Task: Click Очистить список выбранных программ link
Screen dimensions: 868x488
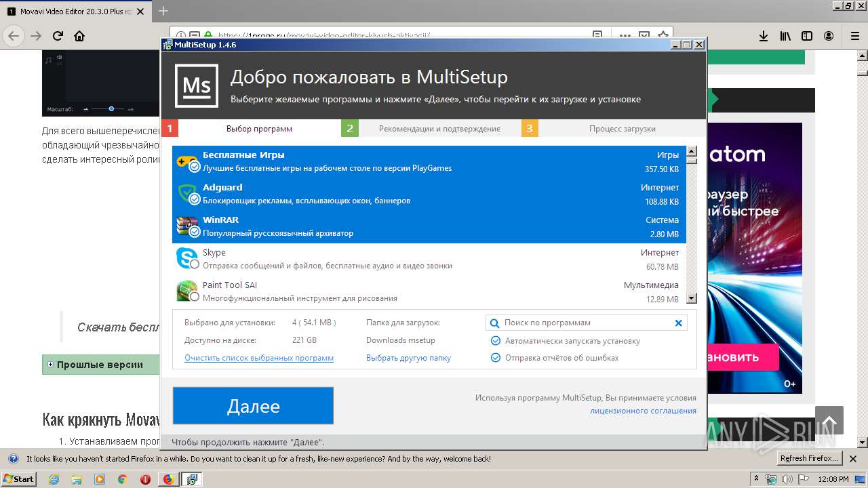Action: [259, 358]
